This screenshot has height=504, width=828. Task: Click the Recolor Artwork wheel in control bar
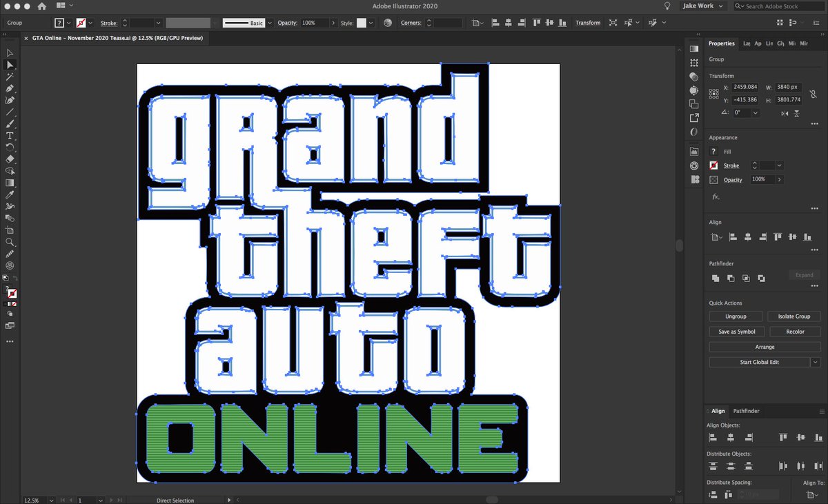pos(387,23)
